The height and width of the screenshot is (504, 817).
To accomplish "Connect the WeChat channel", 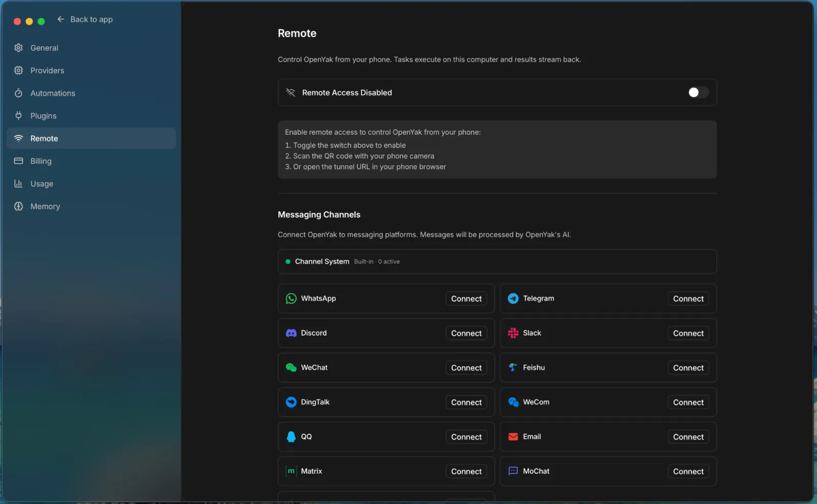I will click(x=466, y=368).
